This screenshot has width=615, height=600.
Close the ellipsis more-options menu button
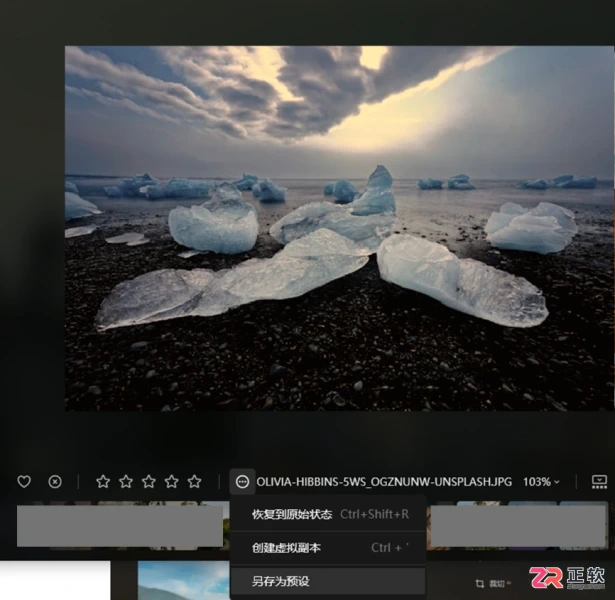[242, 482]
